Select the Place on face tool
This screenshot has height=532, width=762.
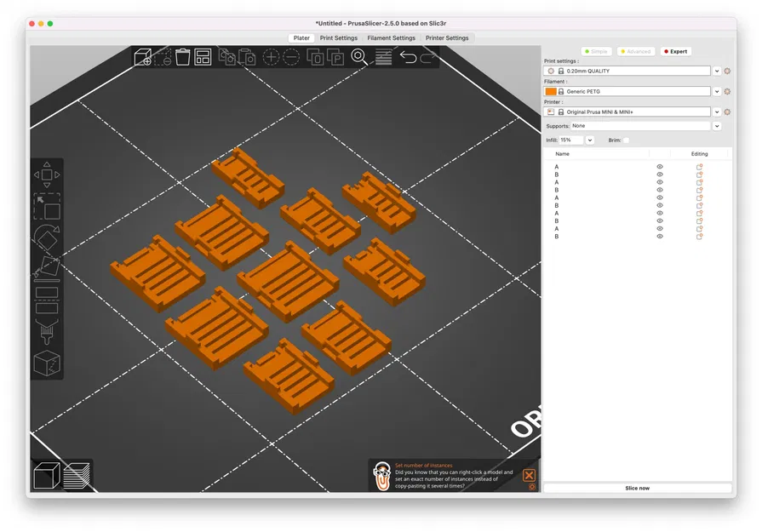click(x=47, y=269)
